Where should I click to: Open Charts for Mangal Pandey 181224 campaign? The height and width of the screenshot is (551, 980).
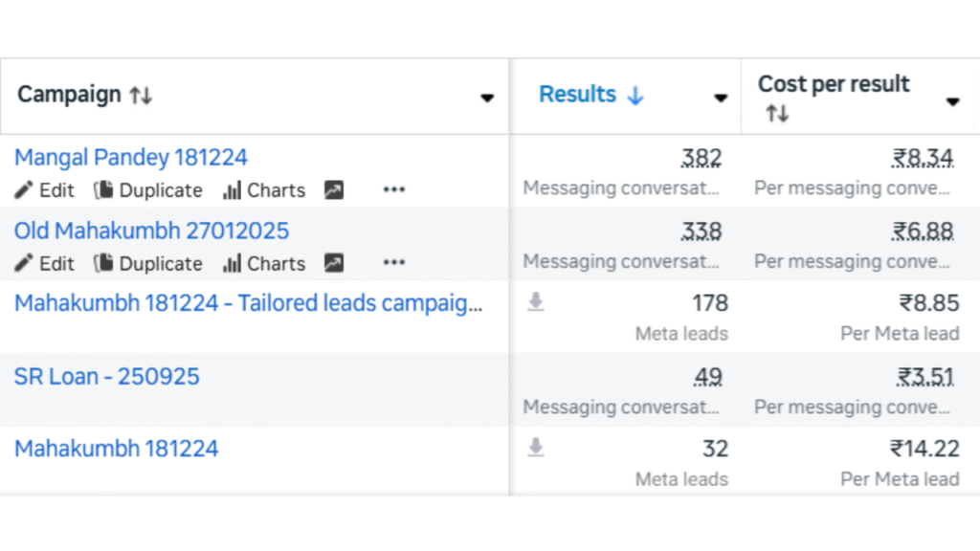tap(233, 190)
